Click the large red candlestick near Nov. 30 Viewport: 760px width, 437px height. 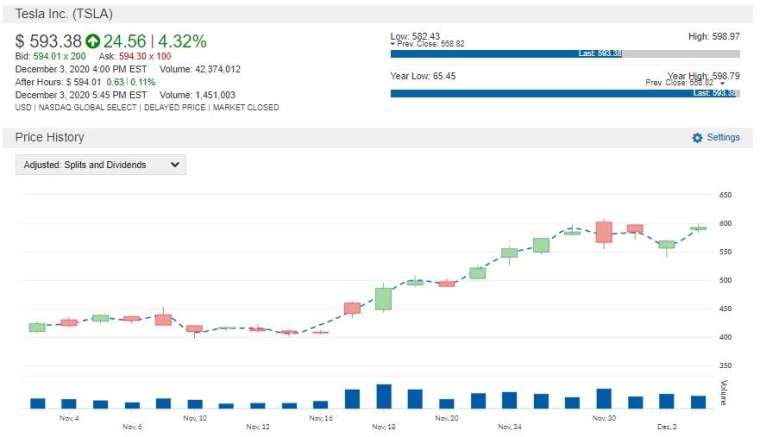pyautogui.click(x=604, y=232)
